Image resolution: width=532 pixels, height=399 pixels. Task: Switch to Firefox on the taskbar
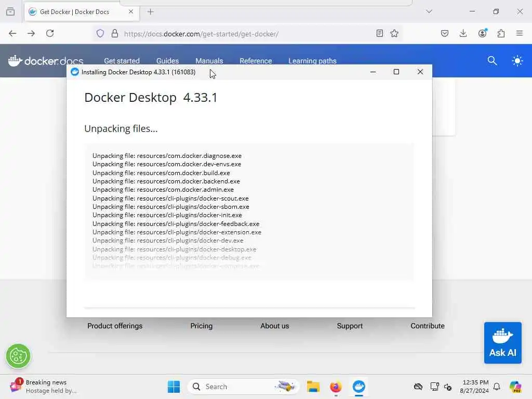click(336, 387)
